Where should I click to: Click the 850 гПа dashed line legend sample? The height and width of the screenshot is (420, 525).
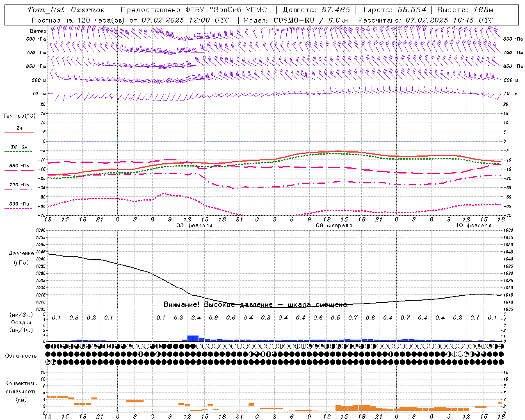point(18,171)
